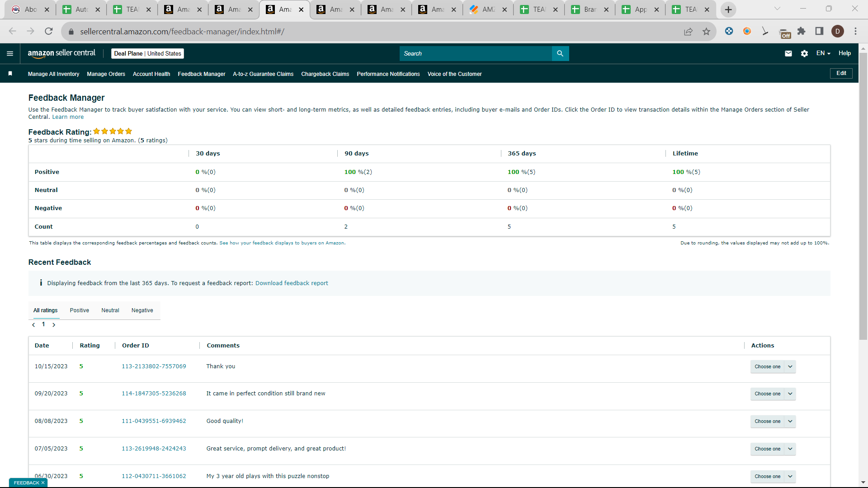Switch to the Neutral ratings tab
The image size is (868, 488).
110,310
